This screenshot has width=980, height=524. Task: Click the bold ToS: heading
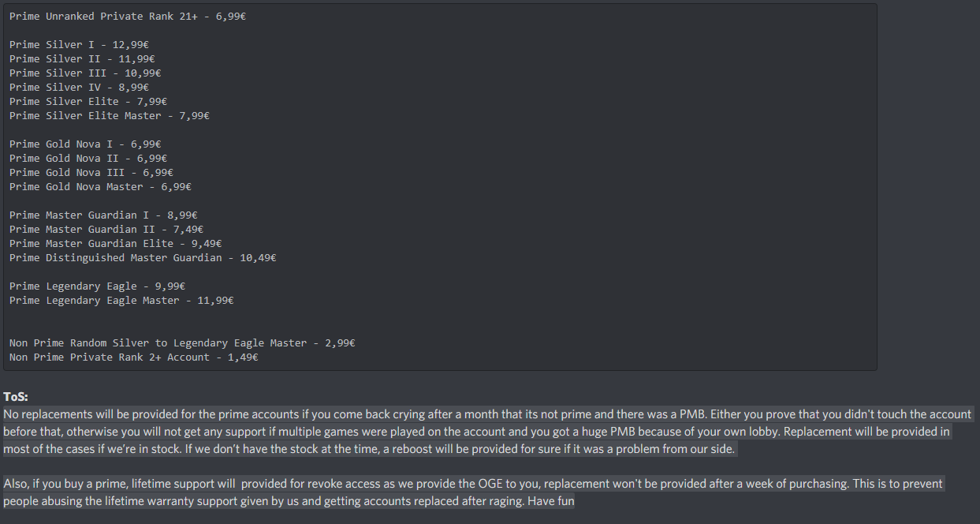coord(16,397)
